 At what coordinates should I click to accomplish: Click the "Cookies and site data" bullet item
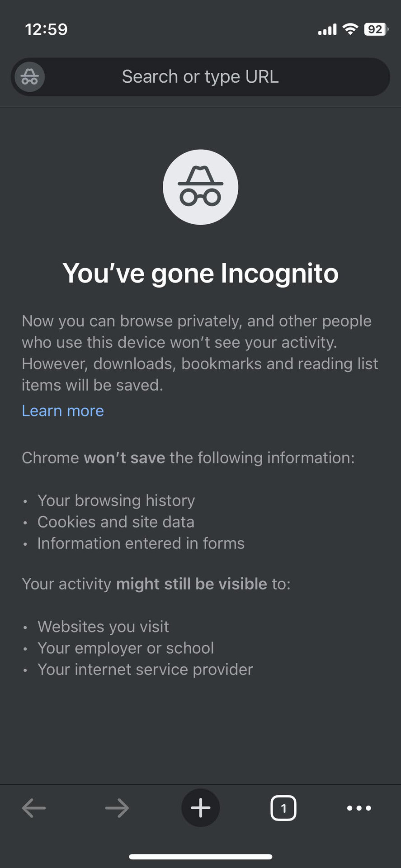(x=116, y=522)
